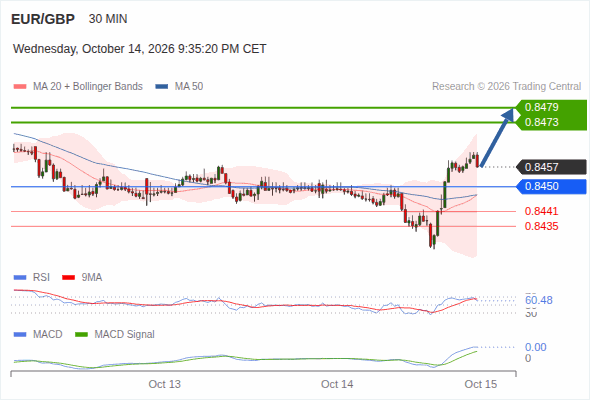590x400 pixels.
Task: Click the 0.8479 resistance price label
Action: coord(541,107)
